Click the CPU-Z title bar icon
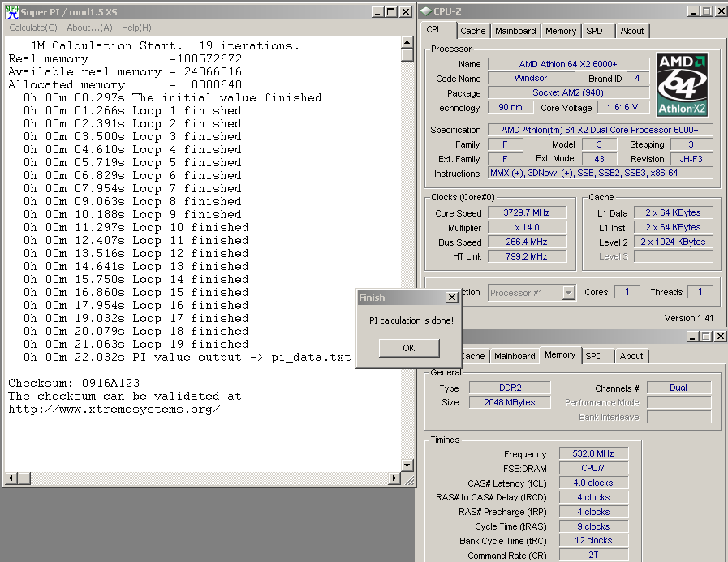Screen dimensions: 728x562 pyautogui.click(x=426, y=11)
